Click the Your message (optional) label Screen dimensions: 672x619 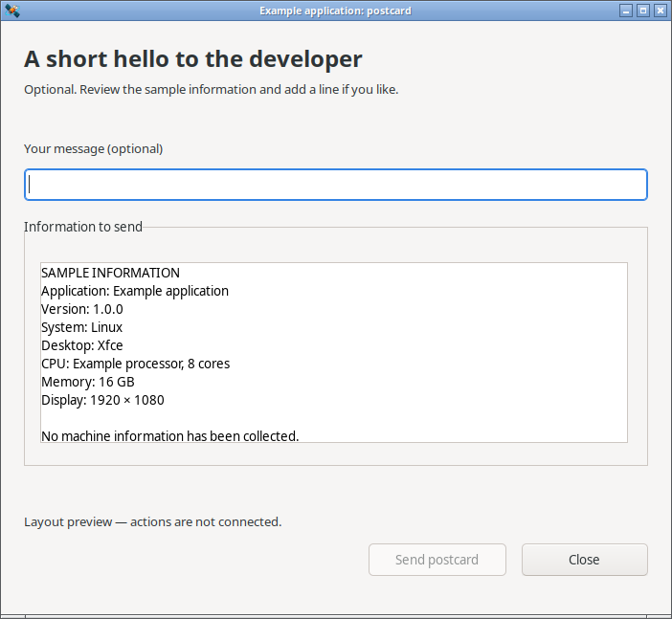pyautogui.click(x=94, y=149)
